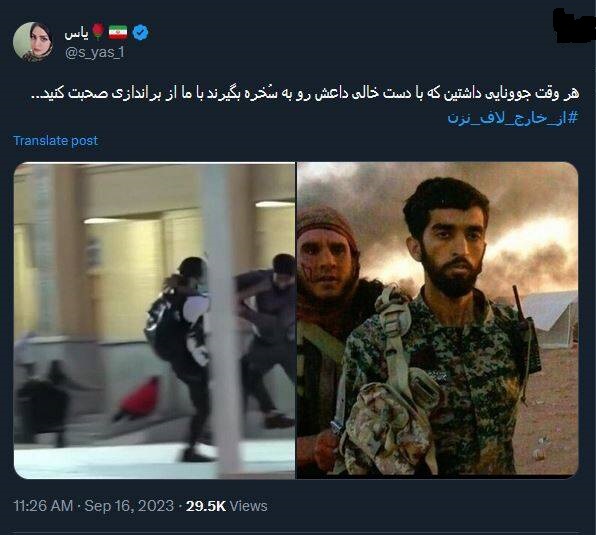The image size is (596, 535).
Task: Click the bearded man's face in photo
Action: pos(450,249)
